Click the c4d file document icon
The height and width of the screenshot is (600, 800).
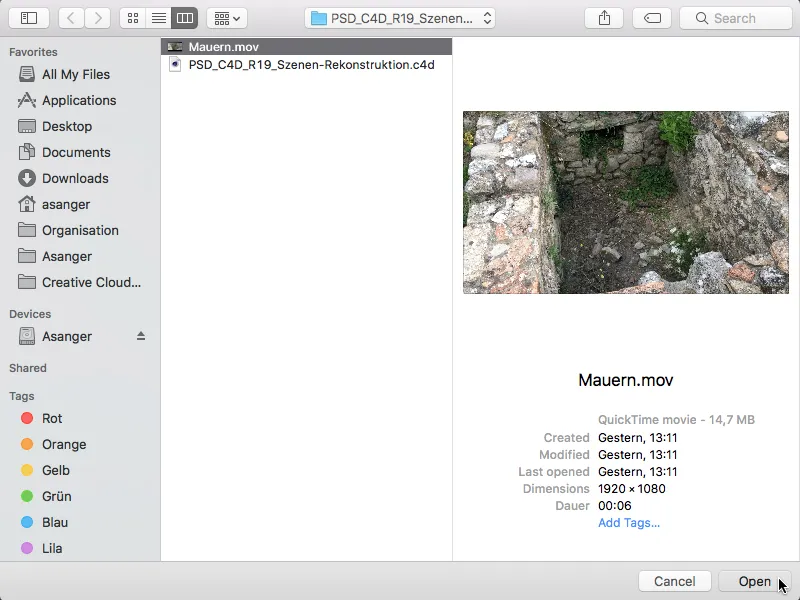click(x=175, y=65)
